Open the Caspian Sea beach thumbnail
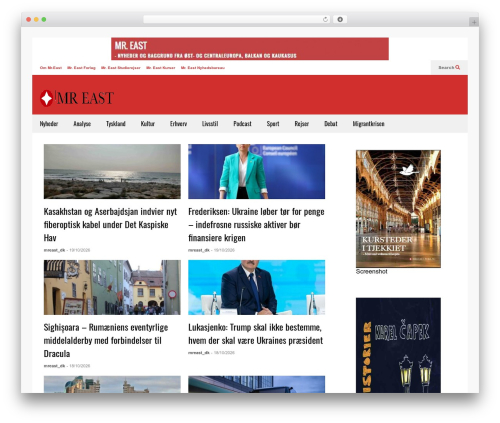Viewport: 500px width, 423px height. pos(112,171)
